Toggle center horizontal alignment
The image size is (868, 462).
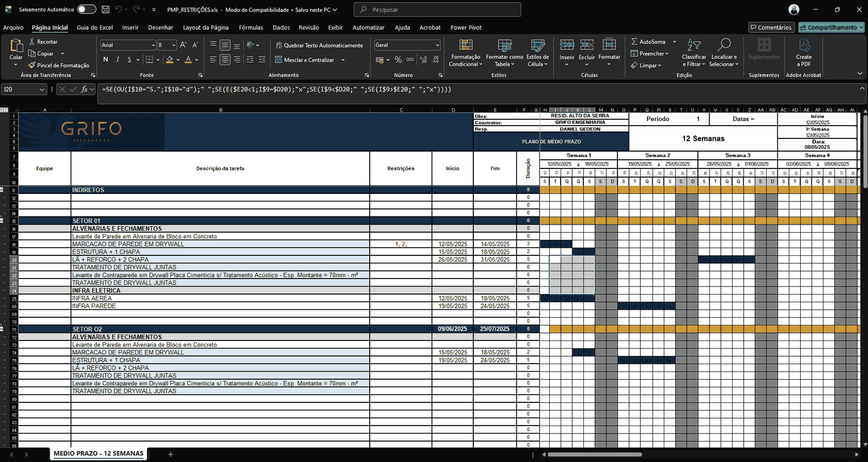[225, 60]
